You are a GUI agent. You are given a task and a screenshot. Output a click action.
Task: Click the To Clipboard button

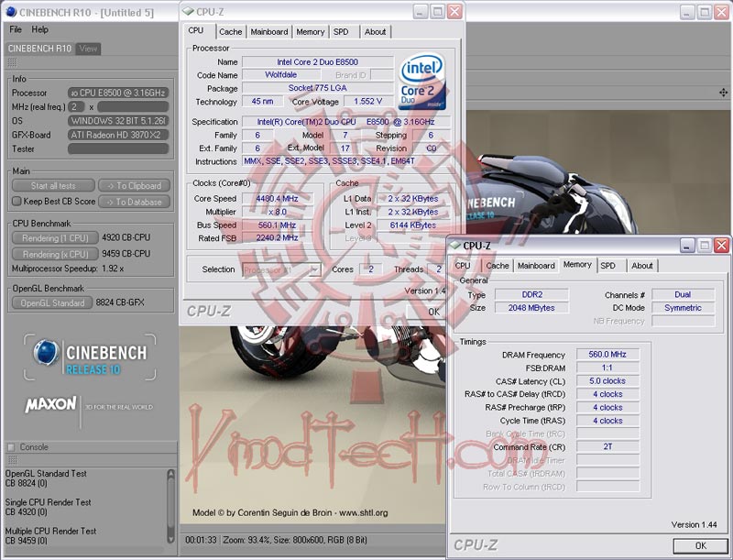tap(134, 185)
